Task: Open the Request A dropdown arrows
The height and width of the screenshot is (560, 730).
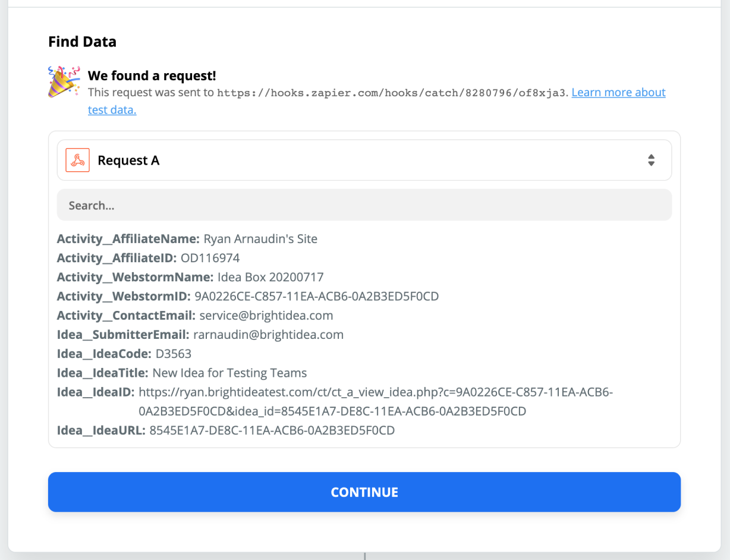Action: coord(651,160)
